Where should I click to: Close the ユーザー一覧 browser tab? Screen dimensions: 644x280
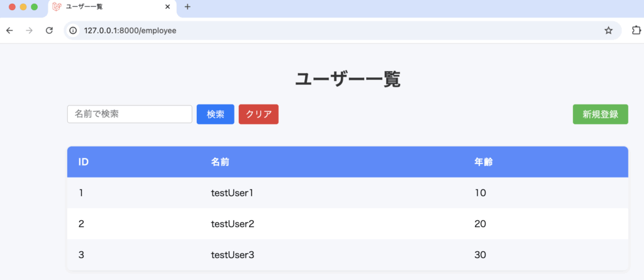(167, 7)
